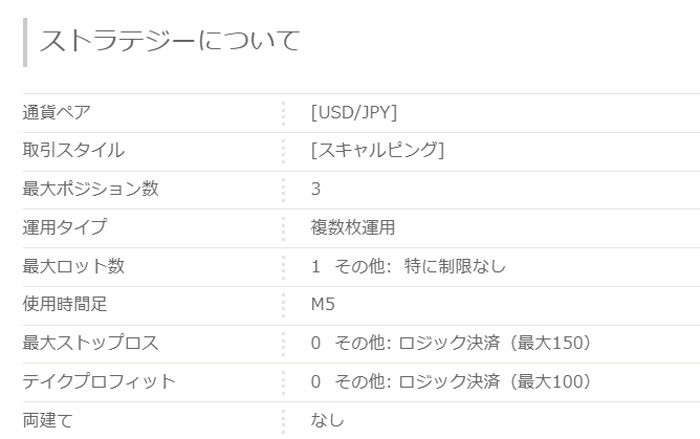Select the 運用タイプ row label
This screenshot has height=439, width=700.
click(64, 227)
